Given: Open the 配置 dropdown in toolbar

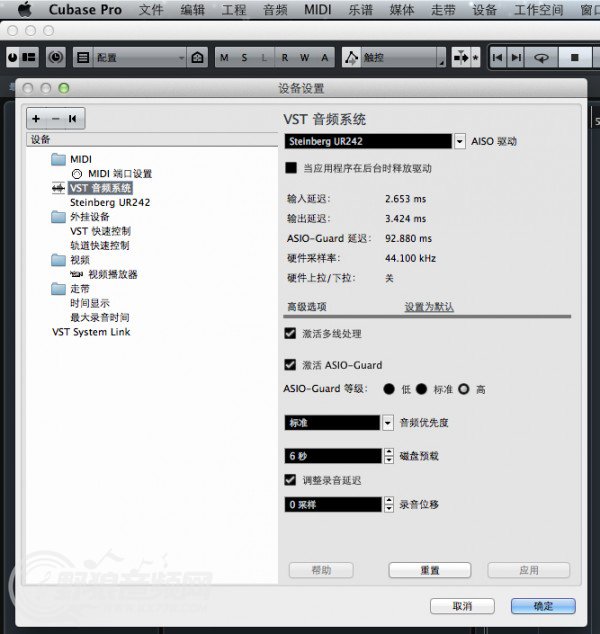Looking at the screenshot, I should (x=139, y=57).
